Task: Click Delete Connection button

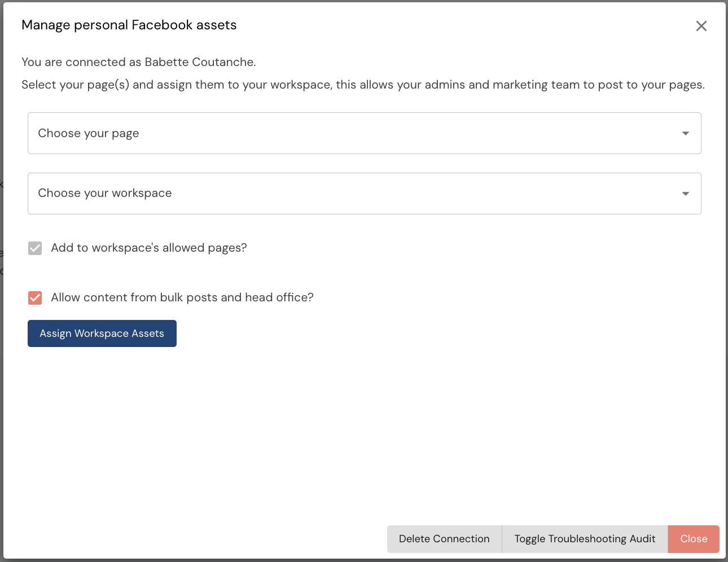Action: pyautogui.click(x=444, y=539)
